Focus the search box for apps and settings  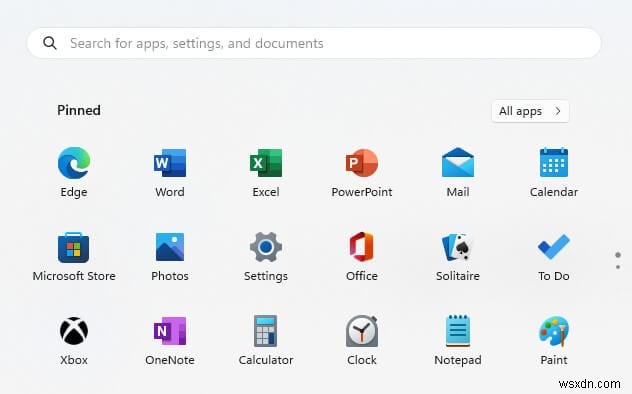point(314,43)
